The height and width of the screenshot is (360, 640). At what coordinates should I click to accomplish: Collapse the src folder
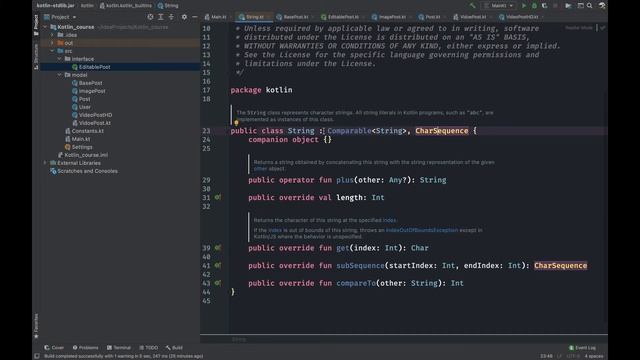point(52,51)
